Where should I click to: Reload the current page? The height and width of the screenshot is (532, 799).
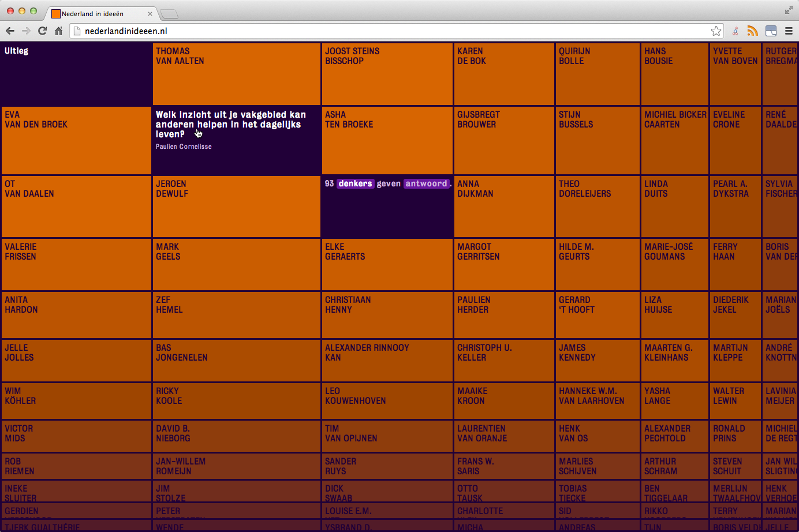pos(42,31)
